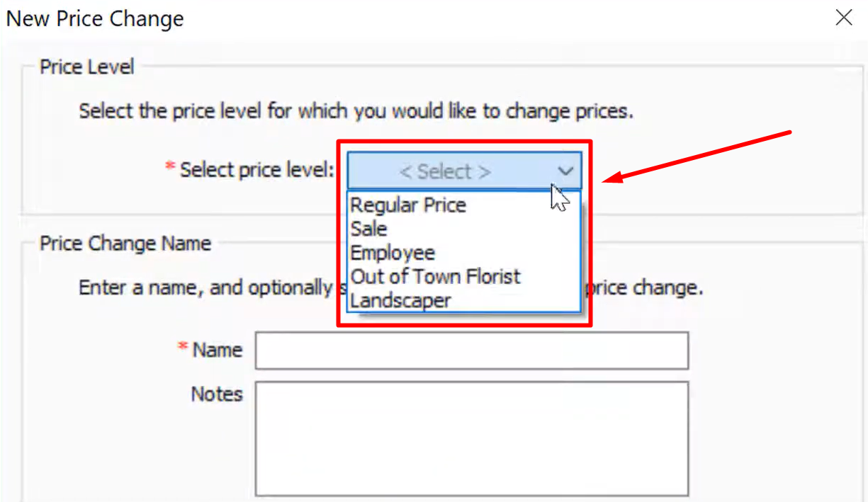Click the red asterisk beside Select price level
This screenshot has height=502, width=868.
170,166
